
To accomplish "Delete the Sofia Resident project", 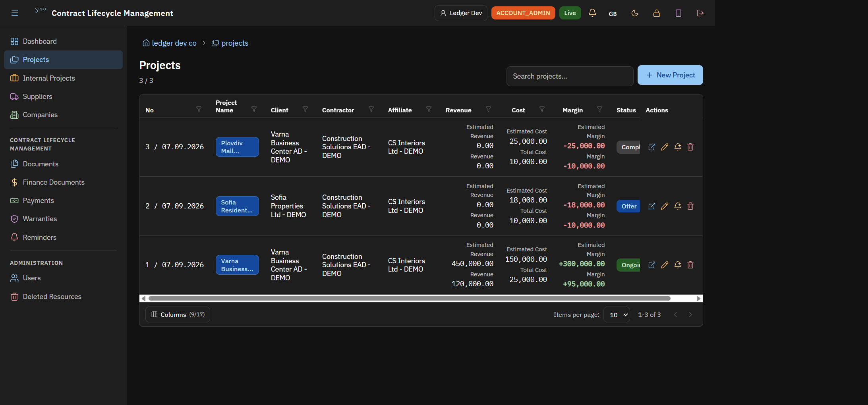I will pos(690,206).
